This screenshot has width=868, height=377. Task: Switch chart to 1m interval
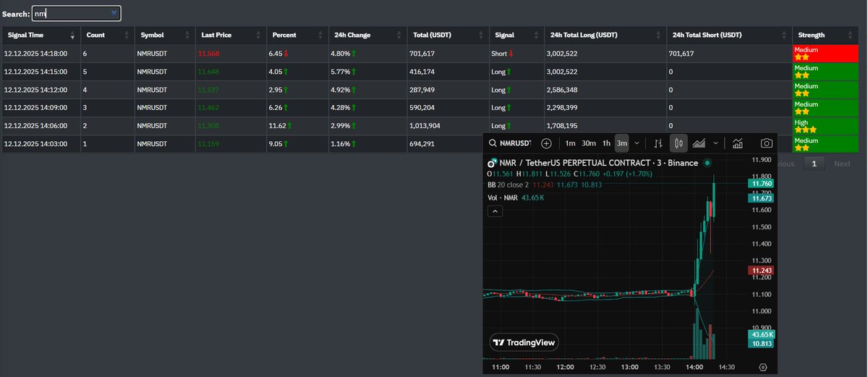571,143
